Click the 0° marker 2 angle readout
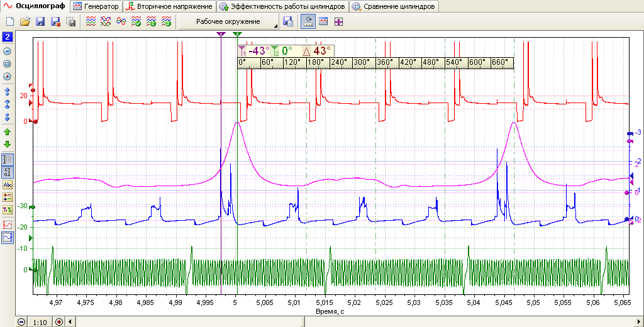644x327 pixels. (x=283, y=51)
